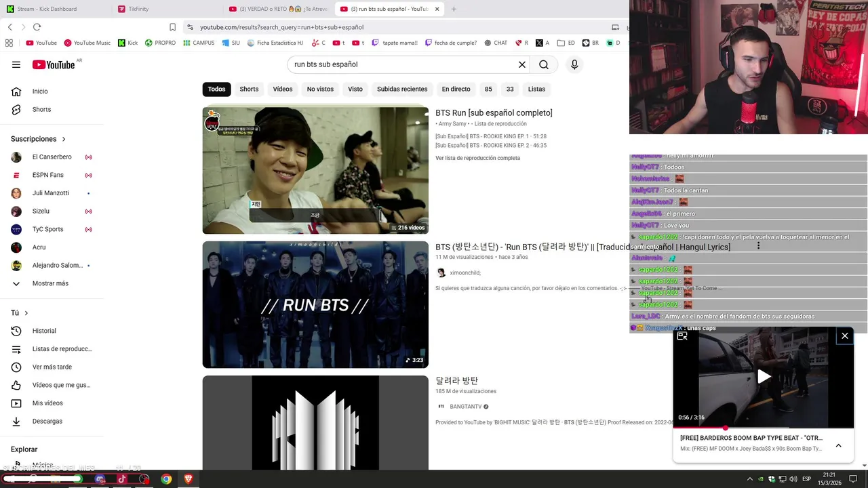Show hidden system tray icons chevron
This screenshot has height=488, width=868.
point(749,479)
